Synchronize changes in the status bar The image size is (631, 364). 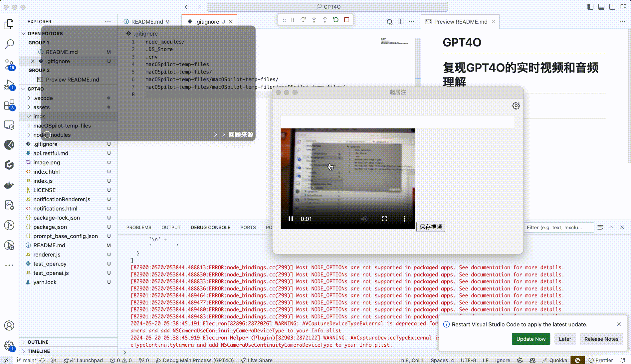tap(42, 360)
